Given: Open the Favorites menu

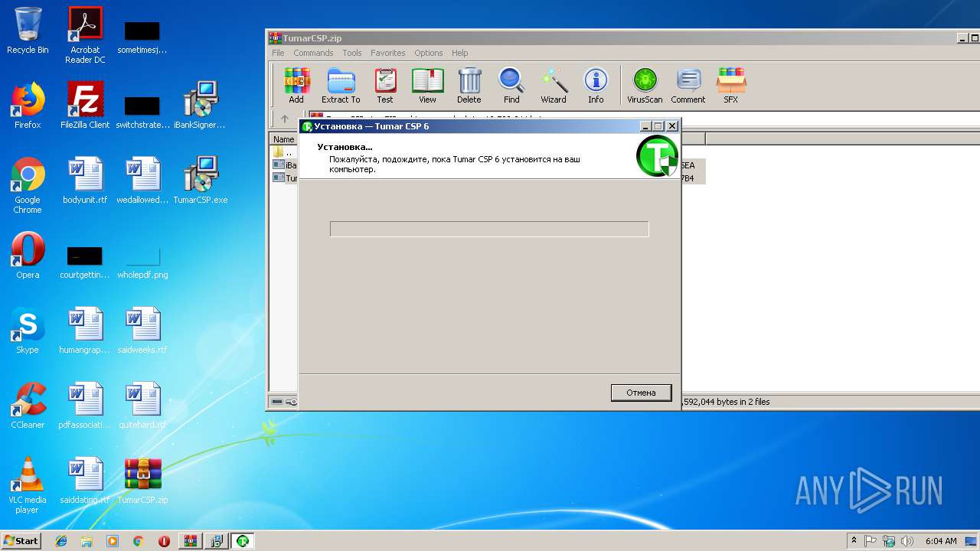Looking at the screenshot, I should tap(388, 53).
